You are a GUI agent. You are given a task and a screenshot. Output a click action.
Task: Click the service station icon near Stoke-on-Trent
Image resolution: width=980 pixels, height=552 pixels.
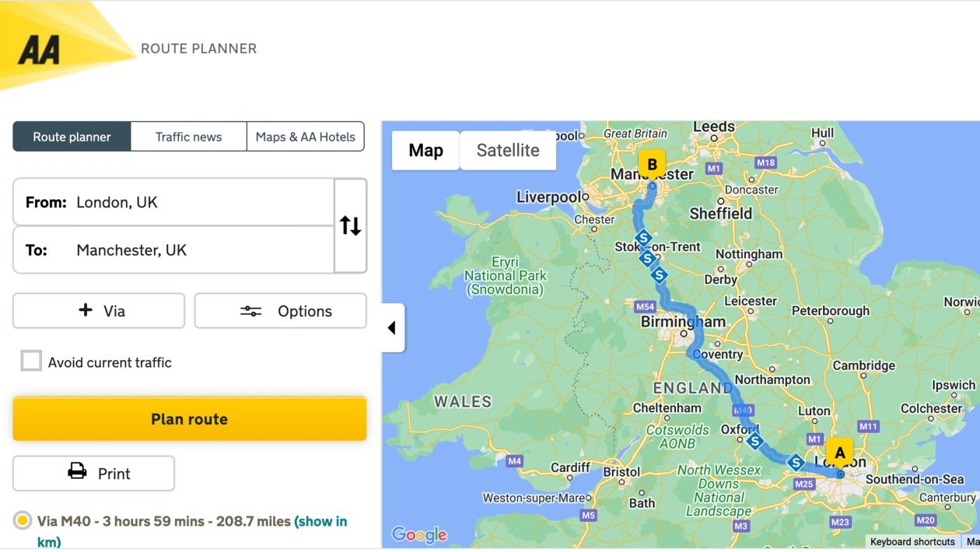pyautogui.click(x=643, y=239)
